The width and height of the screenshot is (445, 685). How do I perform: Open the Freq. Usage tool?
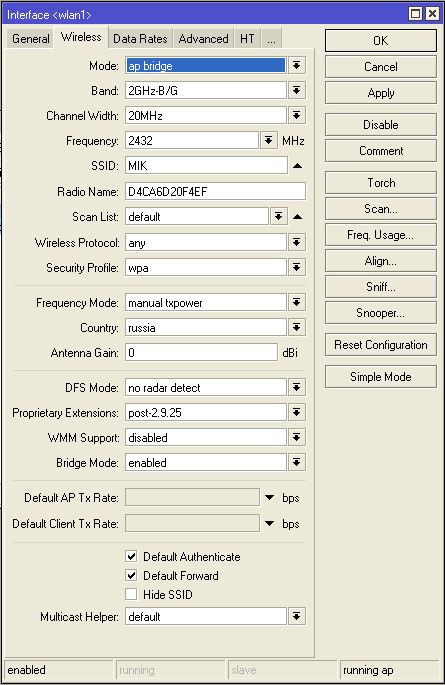tap(380, 235)
